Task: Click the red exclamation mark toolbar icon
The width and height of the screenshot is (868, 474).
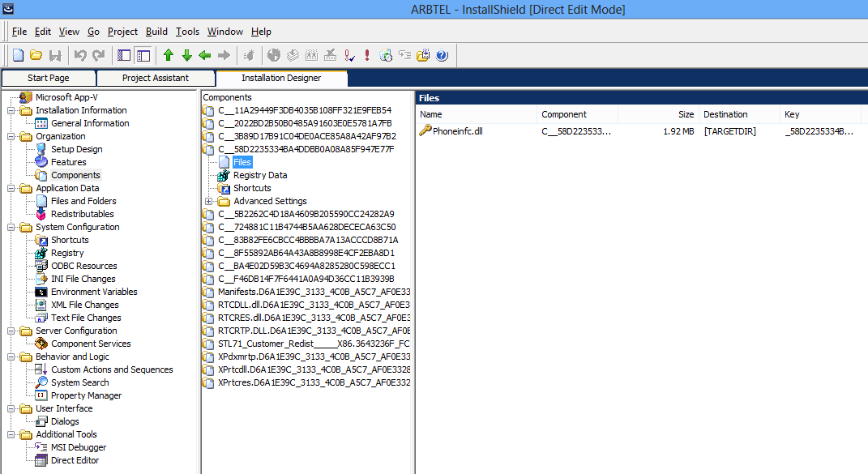Action: pos(367,56)
